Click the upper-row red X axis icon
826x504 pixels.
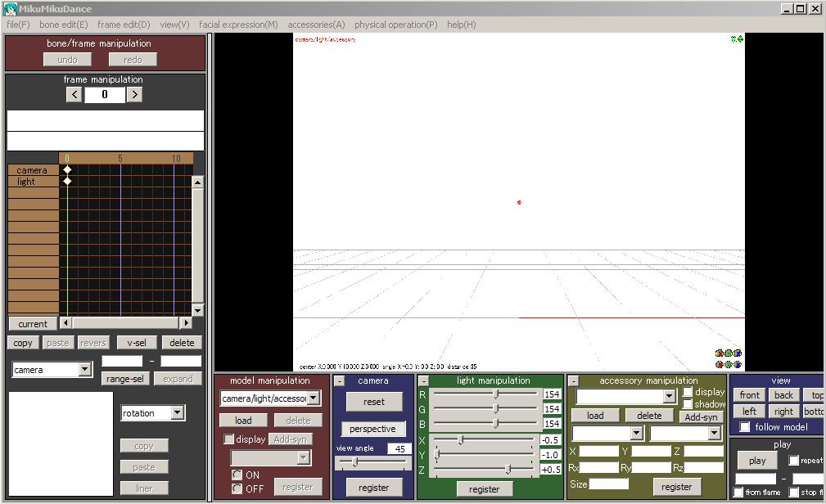click(x=719, y=353)
